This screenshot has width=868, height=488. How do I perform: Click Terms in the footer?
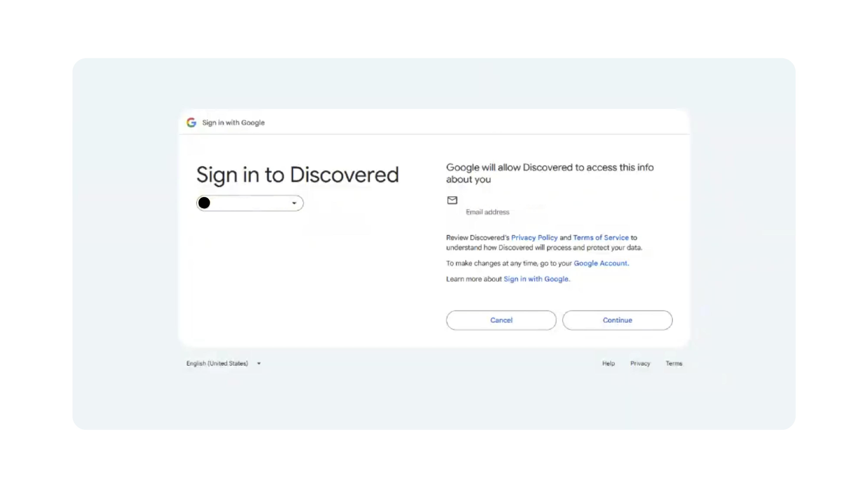tap(674, 363)
